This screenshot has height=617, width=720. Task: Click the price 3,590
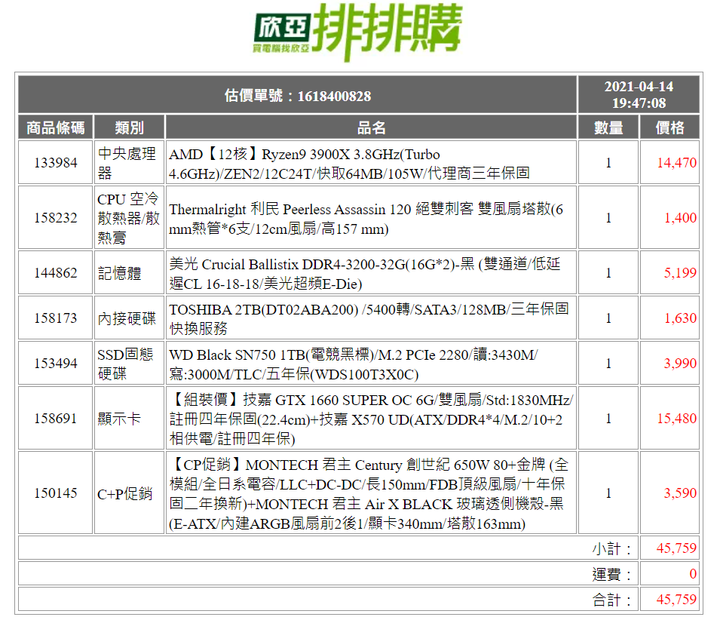pyautogui.click(x=680, y=493)
